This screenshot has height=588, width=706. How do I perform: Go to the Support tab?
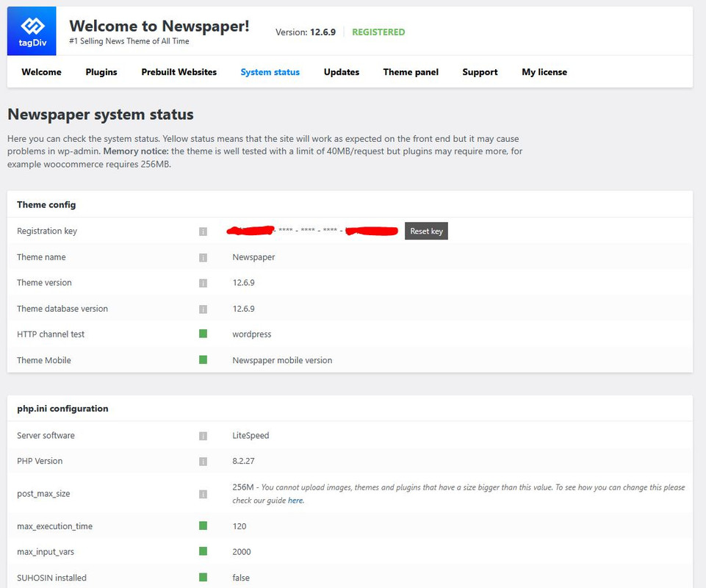tap(480, 72)
